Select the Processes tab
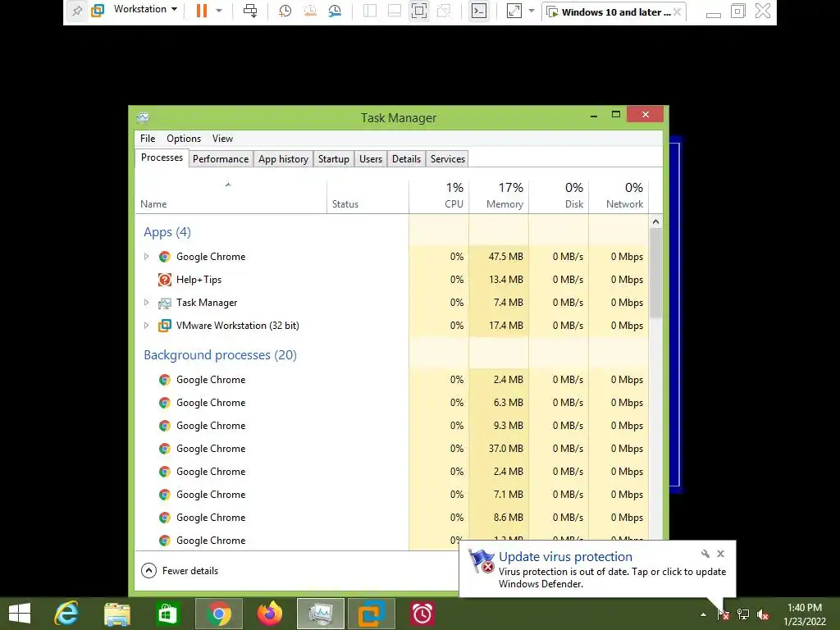 (162, 157)
